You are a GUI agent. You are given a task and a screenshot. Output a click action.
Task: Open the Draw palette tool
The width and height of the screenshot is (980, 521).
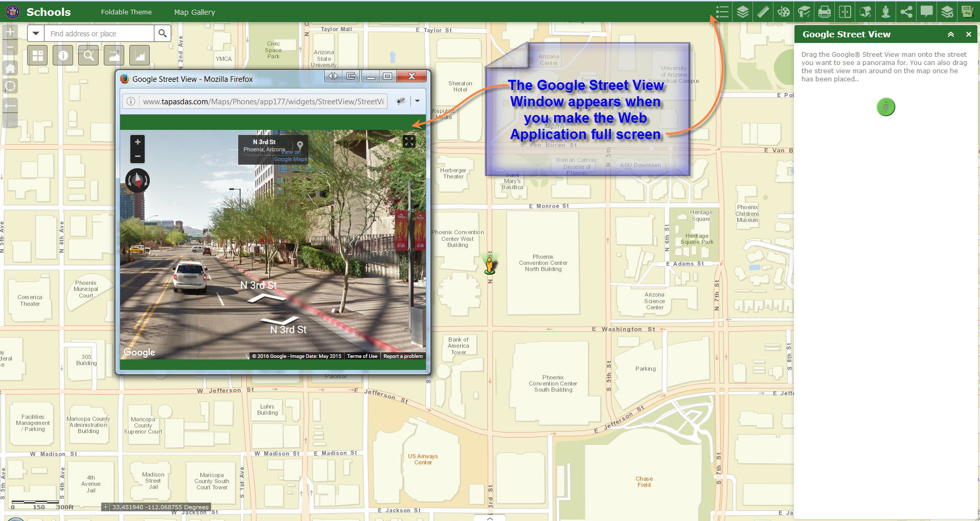pyautogui.click(x=784, y=12)
